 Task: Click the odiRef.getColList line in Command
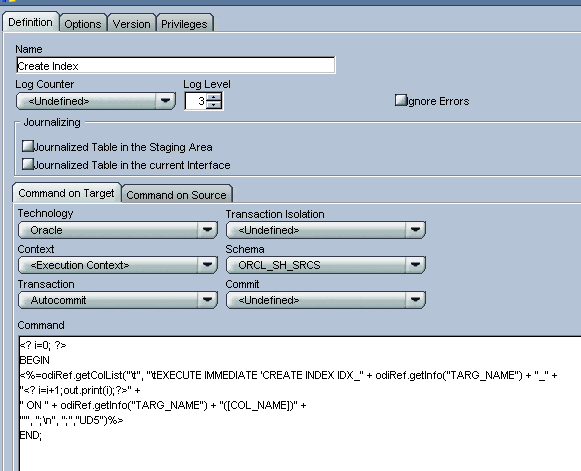[x=288, y=375]
